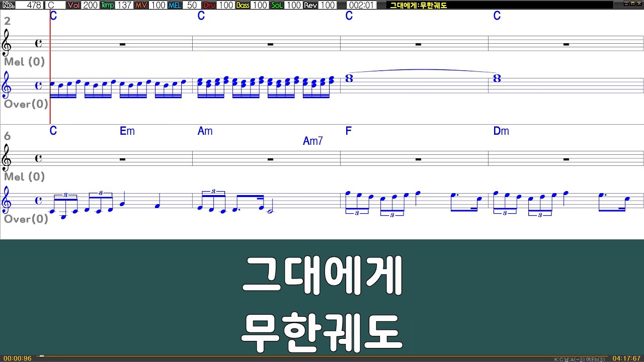
Task: Click the red Vol label
Action: pyautogui.click(x=73, y=5)
